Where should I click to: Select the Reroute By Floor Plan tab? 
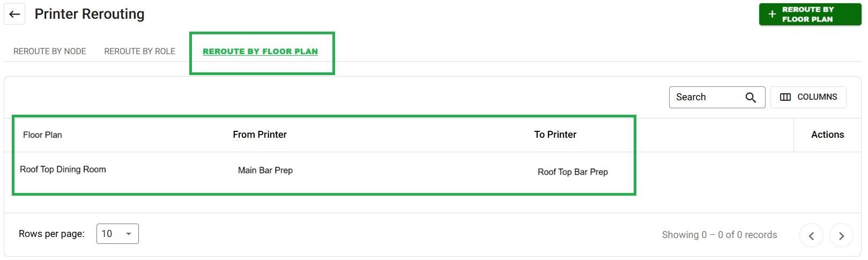(x=260, y=51)
